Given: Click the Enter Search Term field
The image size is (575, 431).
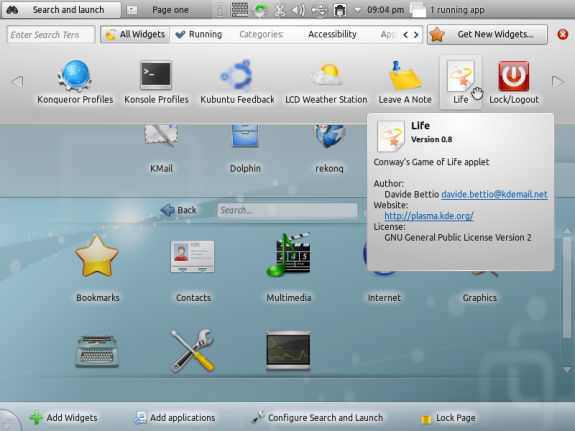Looking at the screenshot, I should pyautogui.click(x=51, y=35).
